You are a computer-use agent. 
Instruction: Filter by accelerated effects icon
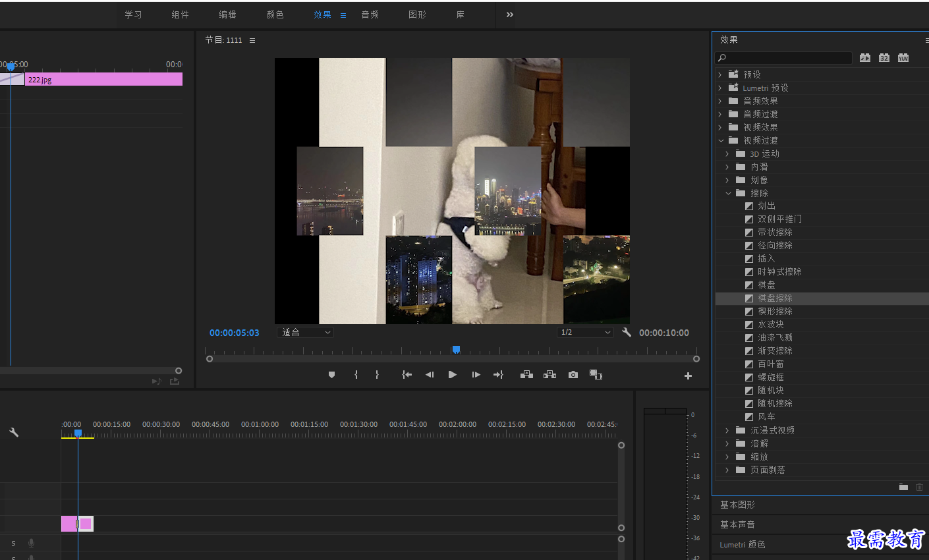tap(865, 58)
